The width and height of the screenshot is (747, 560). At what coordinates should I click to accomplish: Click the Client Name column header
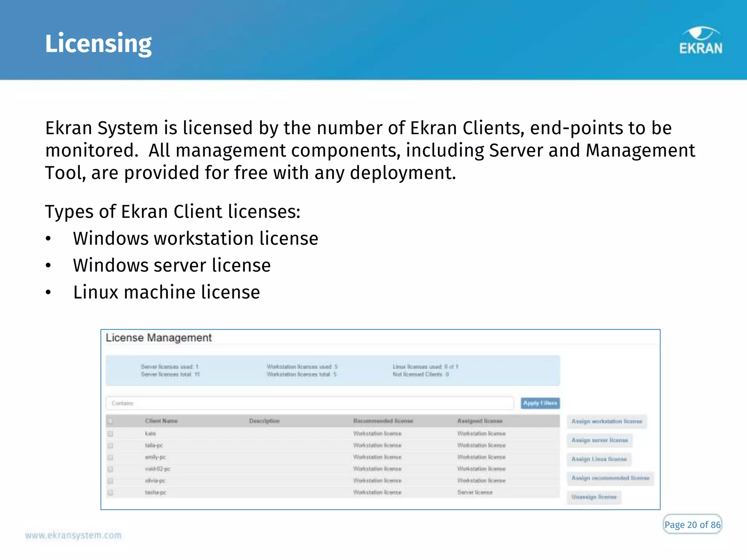161,421
